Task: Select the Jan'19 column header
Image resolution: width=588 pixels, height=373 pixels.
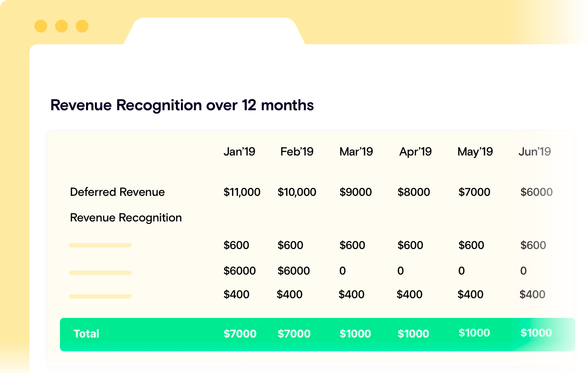Action: pos(239,152)
